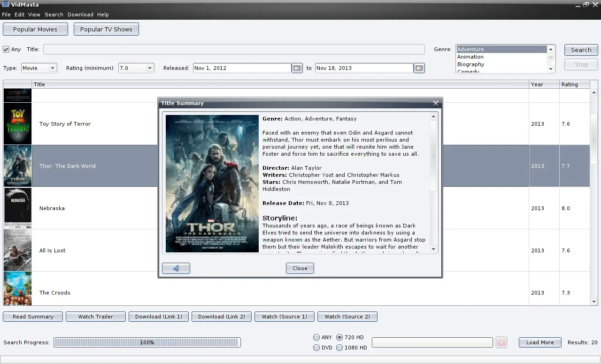Open the end date calendar picker
601x364 pixels.
tap(419, 68)
